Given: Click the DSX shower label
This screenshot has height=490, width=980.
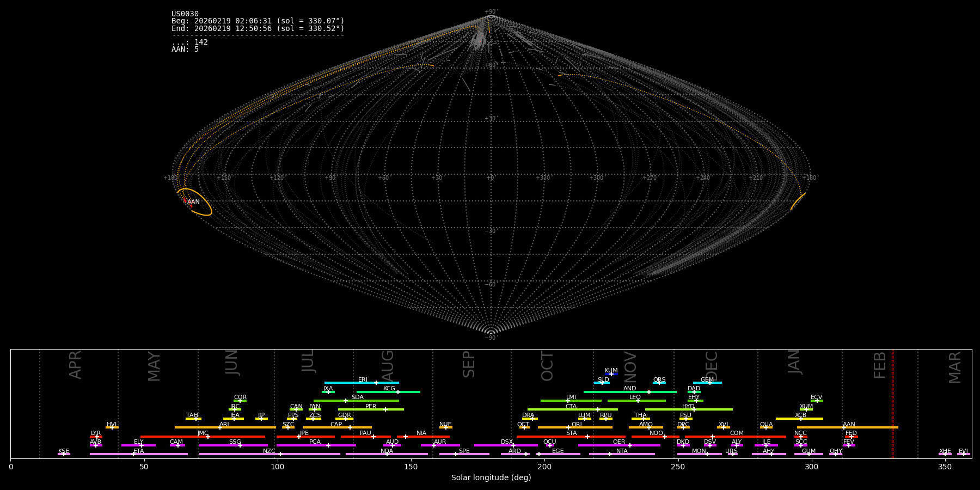Looking at the screenshot, I should (507, 442).
